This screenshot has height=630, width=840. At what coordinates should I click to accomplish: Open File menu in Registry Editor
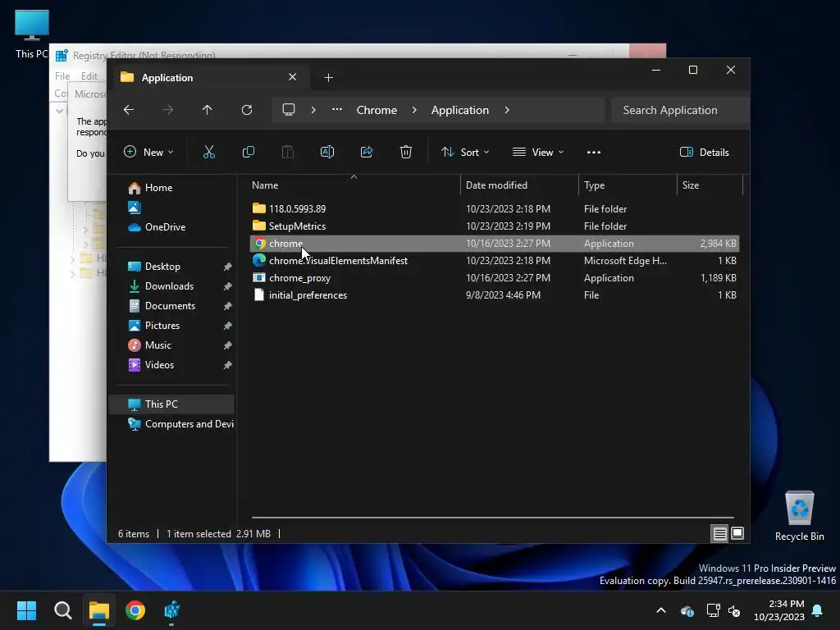(62, 76)
